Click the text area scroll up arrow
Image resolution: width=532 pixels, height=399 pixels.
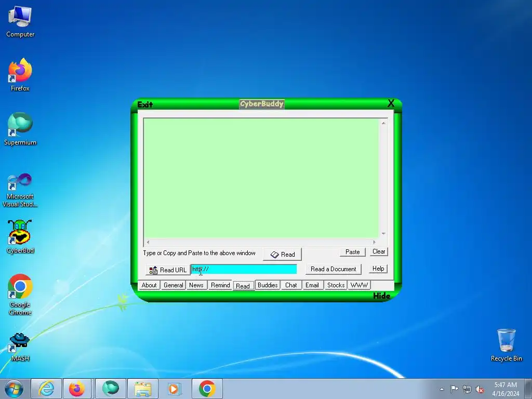383,123
